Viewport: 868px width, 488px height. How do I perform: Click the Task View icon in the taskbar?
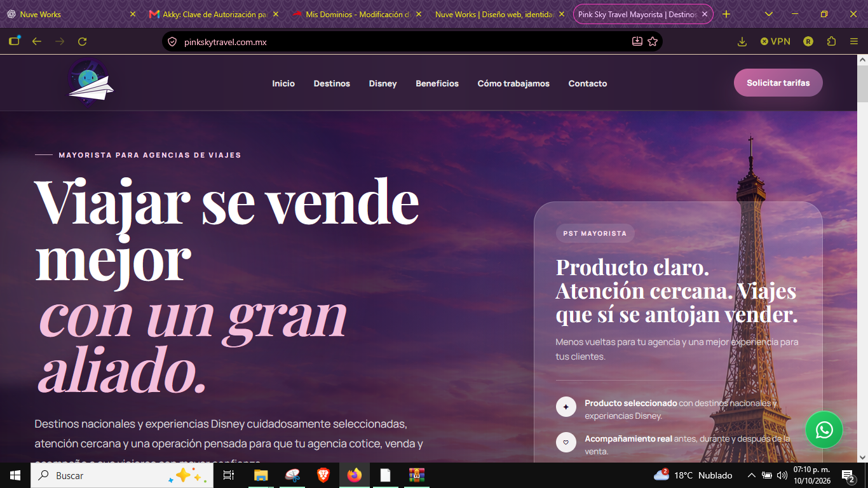[x=229, y=475]
